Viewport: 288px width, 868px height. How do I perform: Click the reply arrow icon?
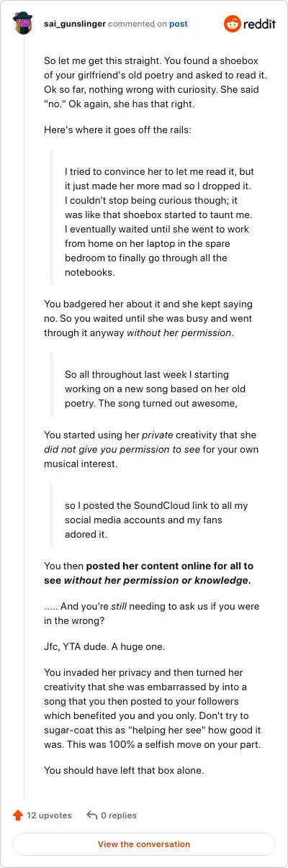(x=91, y=815)
